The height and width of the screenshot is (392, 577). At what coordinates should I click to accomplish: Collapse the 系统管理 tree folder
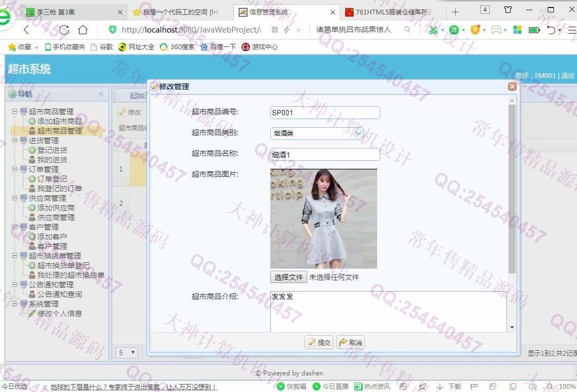coord(15,304)
